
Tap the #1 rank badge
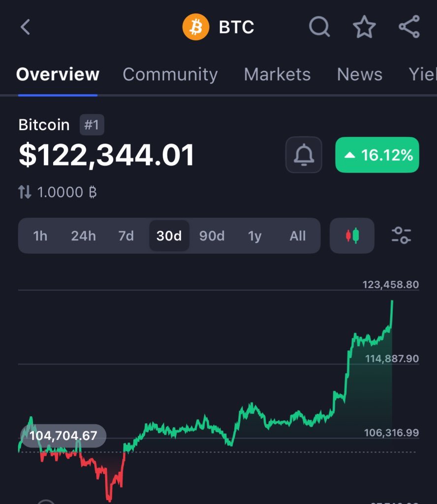tap(92, 125)
